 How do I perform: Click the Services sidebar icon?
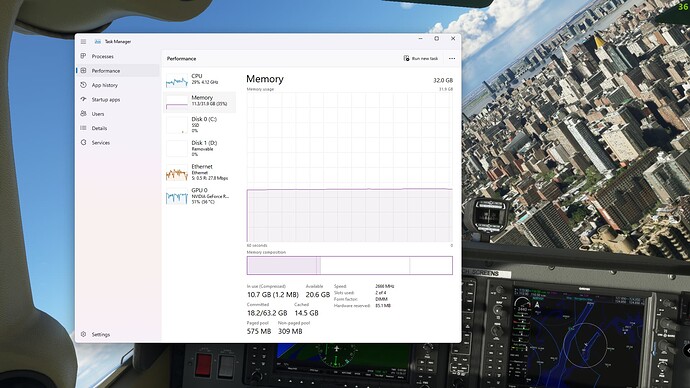[83, 143]
